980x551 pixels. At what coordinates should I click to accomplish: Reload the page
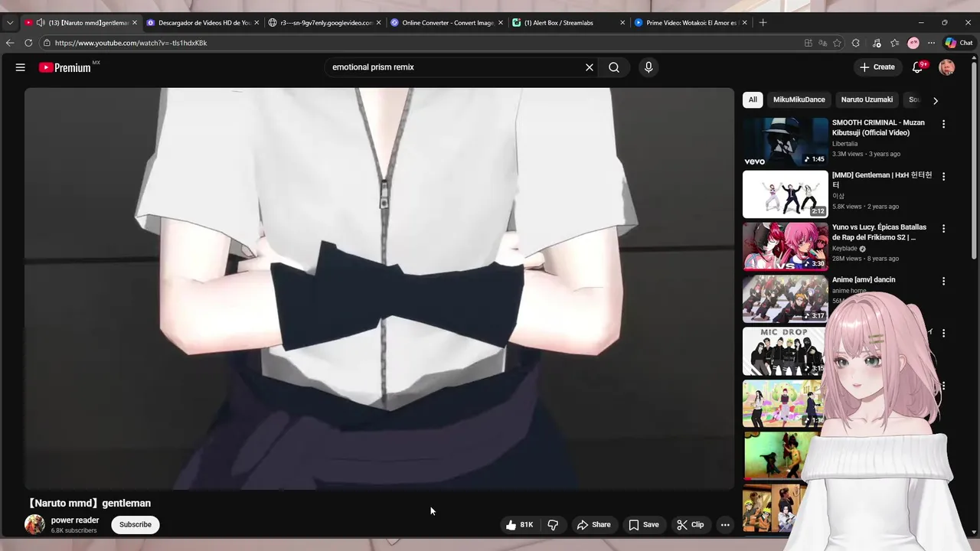pyautogui.click(x=28, y=43)
